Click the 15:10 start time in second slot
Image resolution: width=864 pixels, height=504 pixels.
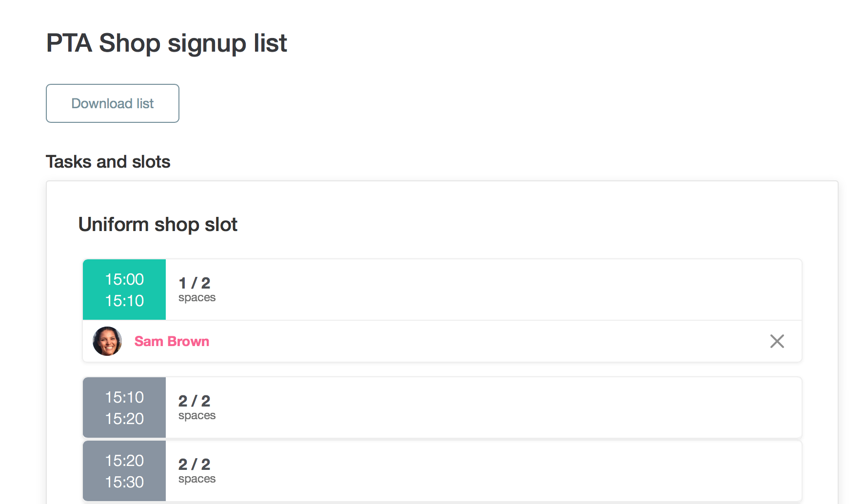(124, 397)
